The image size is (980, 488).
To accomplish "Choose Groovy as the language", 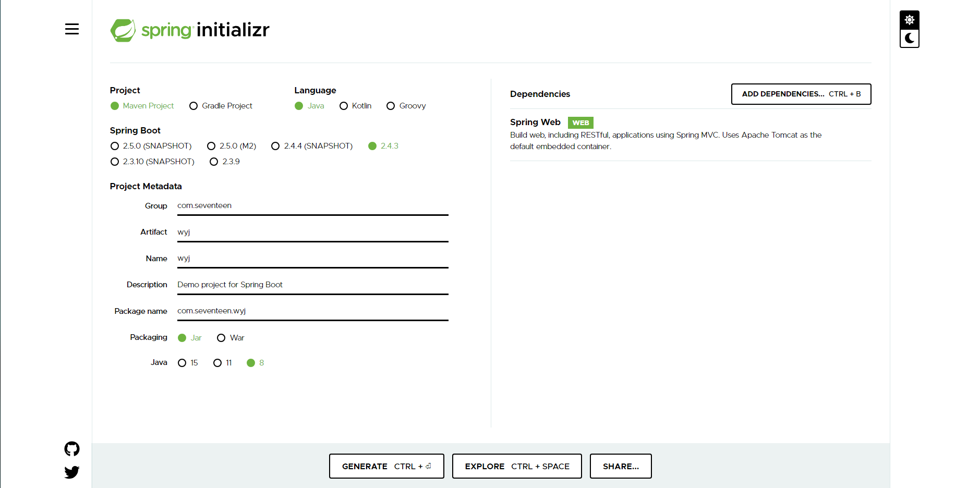I will (x=406, y=106).
